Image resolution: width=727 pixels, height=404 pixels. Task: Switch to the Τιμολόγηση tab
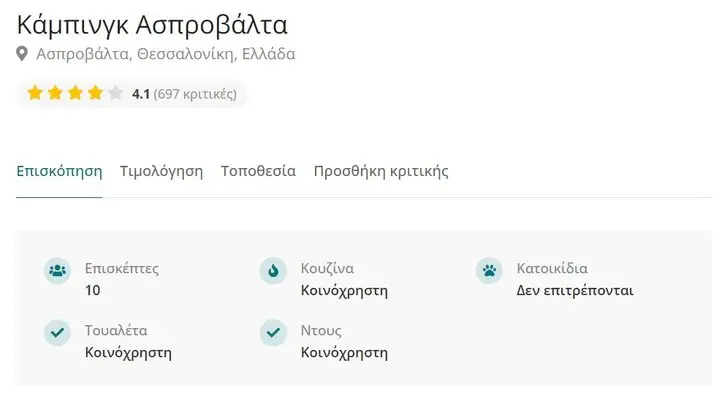[161, 171]
